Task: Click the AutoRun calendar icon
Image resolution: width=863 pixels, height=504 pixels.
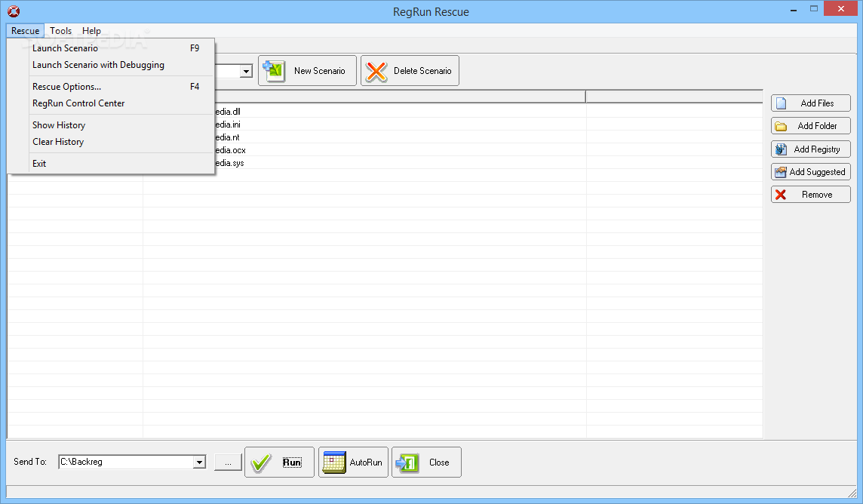Action: point(334,463)
